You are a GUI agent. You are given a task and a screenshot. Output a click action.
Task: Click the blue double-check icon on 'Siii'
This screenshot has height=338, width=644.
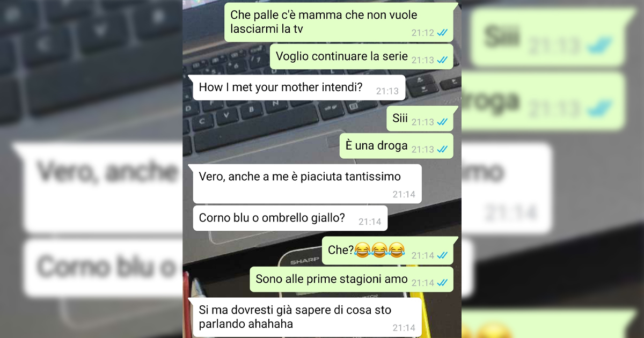443,122
